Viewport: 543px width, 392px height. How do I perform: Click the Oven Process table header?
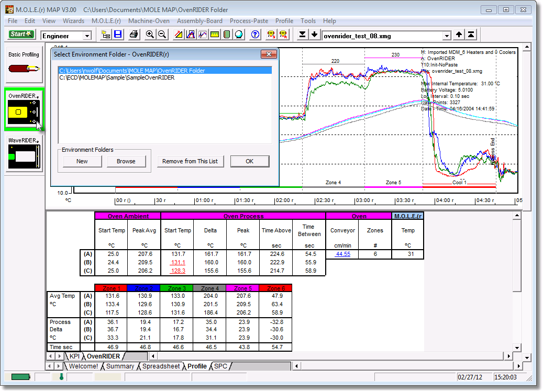point(243,216)
